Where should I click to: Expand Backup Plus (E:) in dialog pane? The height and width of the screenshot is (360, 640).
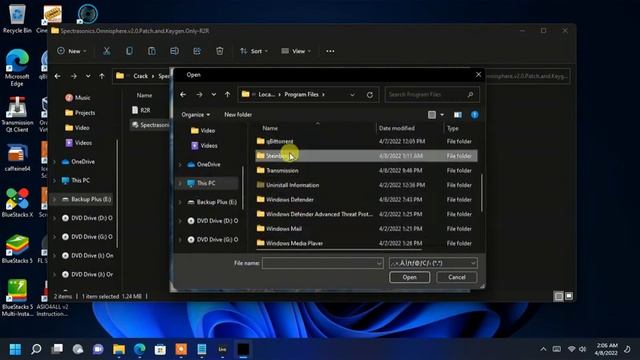(180, 202)
